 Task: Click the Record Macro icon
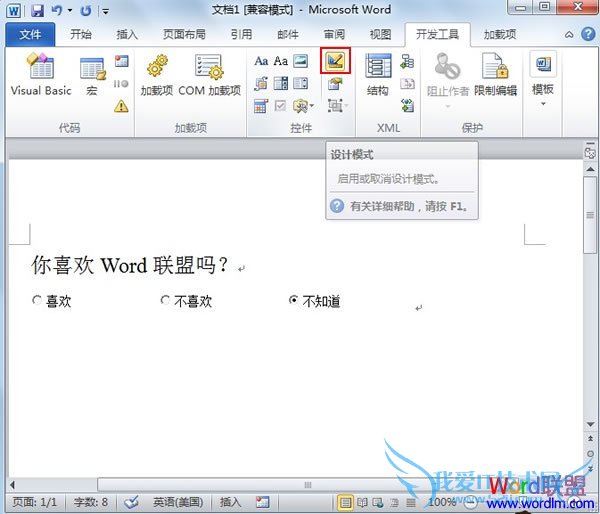coord(122,61)
